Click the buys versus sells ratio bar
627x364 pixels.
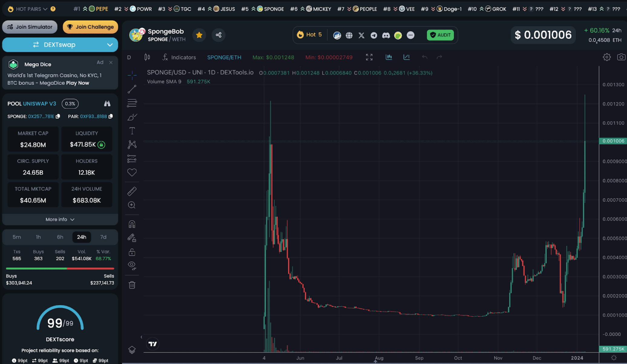pos(60,268)
